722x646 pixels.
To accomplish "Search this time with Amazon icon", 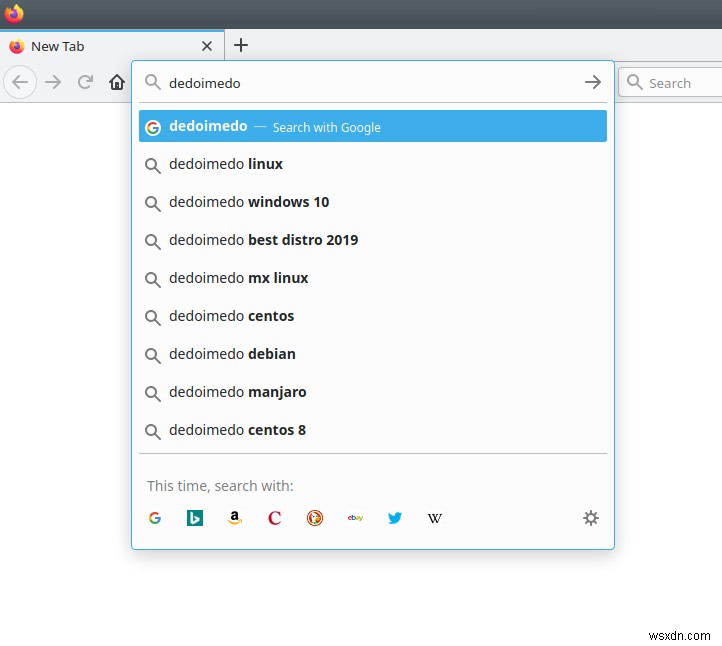I will click(x=235, y=518).
